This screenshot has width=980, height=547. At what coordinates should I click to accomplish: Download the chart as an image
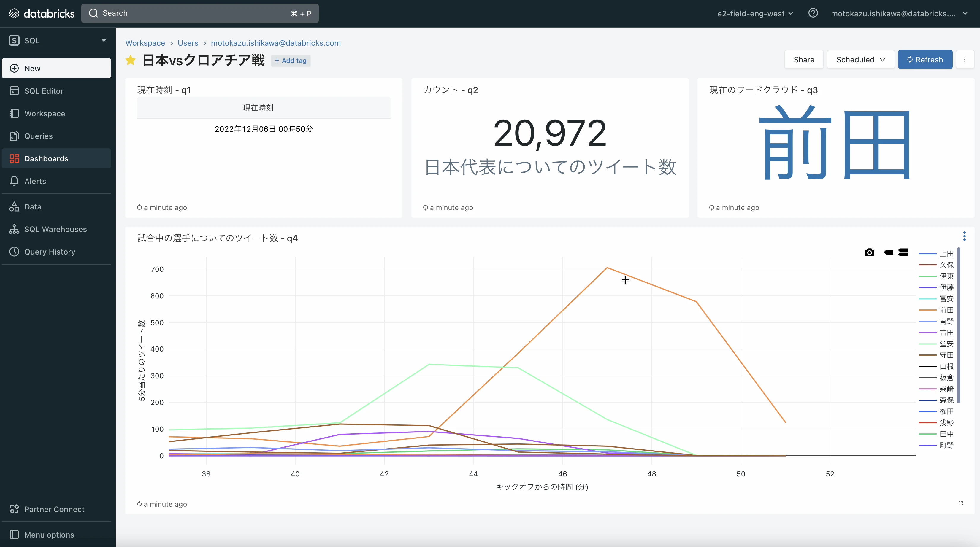pyautogui.click(x=870, y=252)
